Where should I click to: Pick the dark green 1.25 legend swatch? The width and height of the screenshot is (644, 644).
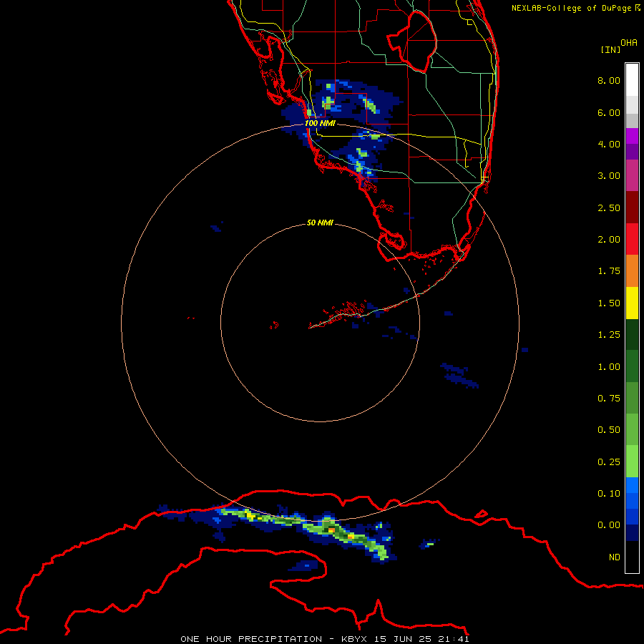(632, 334)
